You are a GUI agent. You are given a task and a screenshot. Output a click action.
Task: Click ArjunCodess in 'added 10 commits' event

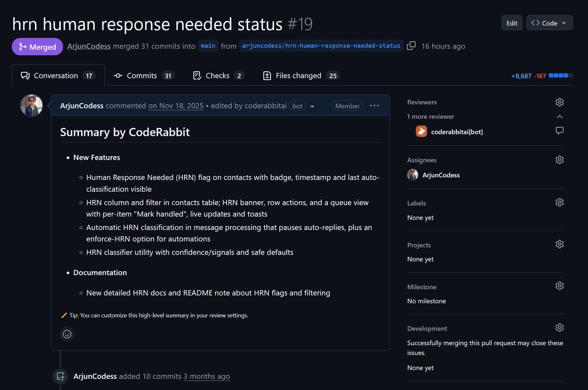coord(95,376)
